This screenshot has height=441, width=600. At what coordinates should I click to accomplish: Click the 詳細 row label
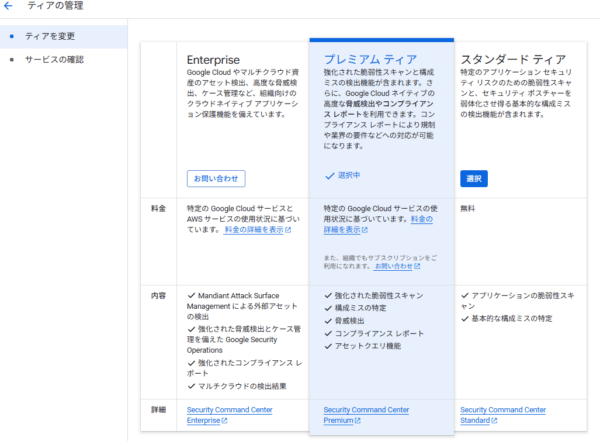[158, 410]
